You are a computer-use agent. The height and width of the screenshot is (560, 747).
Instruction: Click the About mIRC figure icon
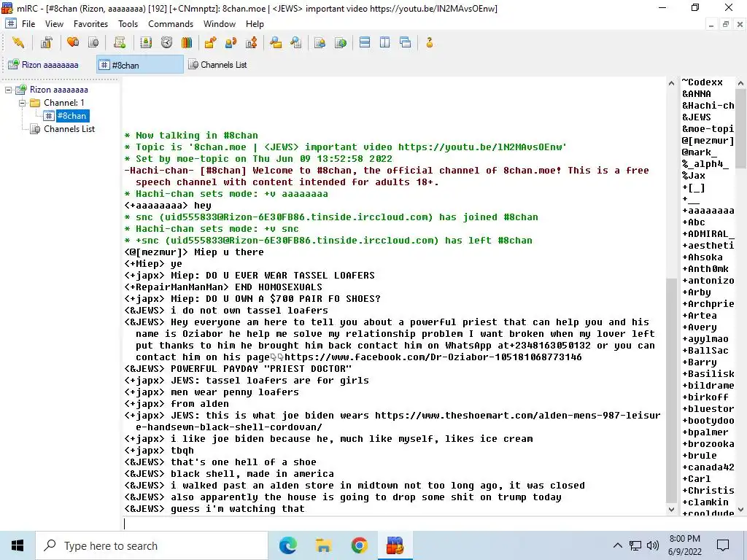(429, 43)
